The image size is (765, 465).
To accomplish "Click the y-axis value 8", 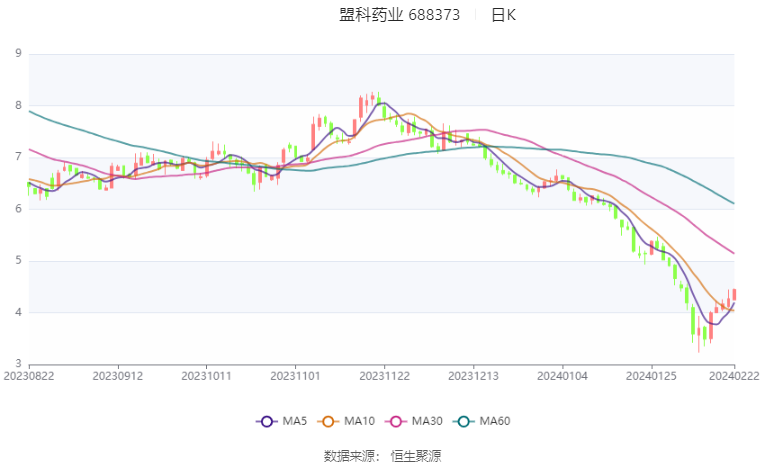I will [19, 105].
